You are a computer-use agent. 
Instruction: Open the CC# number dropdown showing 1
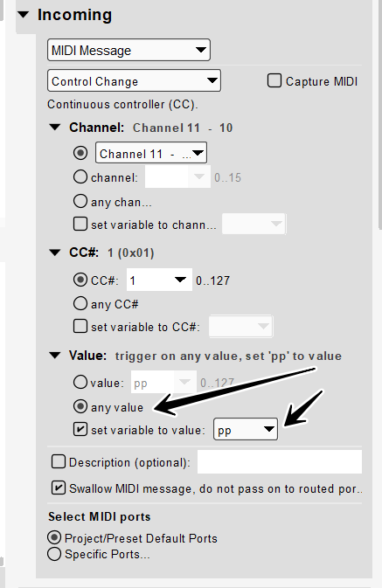click(x=159, y=280)
